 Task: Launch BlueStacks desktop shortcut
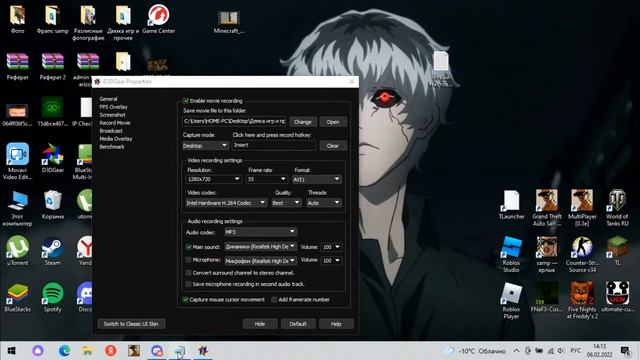point(18,298)
